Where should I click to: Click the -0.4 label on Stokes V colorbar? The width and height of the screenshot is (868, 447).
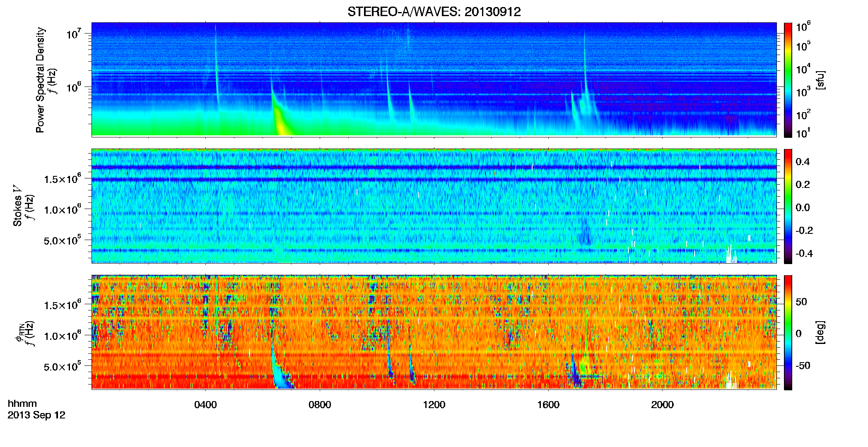point(804,253)
